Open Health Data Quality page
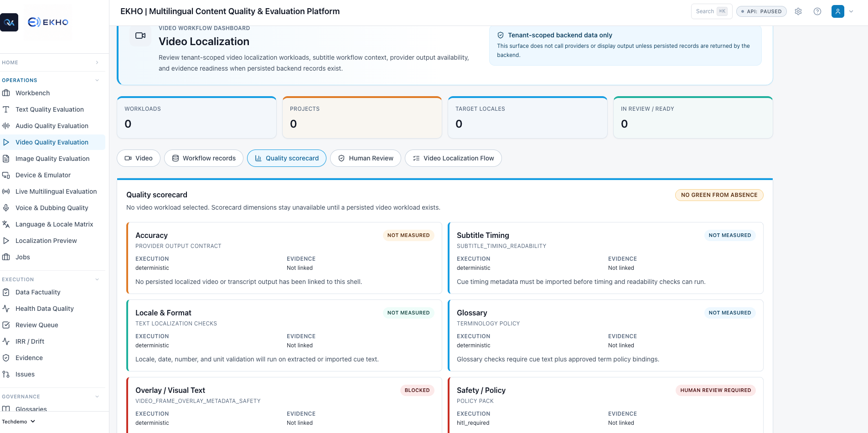868x433 pixels. [x=52, y=309]
